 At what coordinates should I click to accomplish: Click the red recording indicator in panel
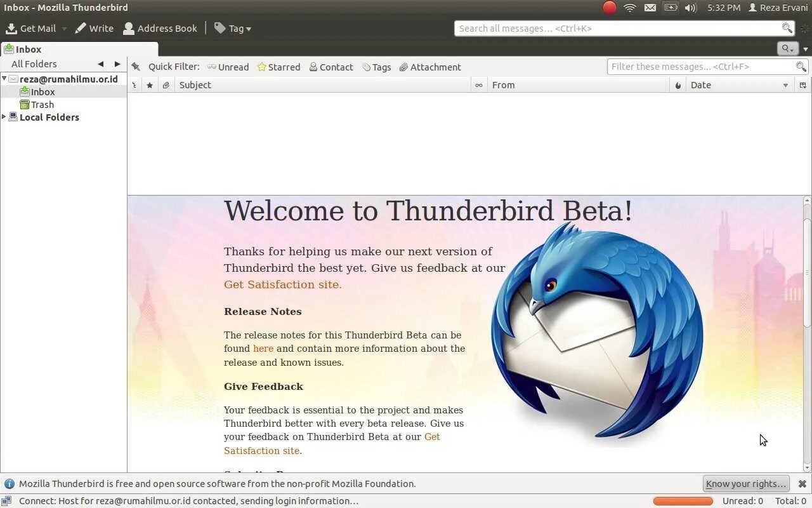tap(609, 8)
